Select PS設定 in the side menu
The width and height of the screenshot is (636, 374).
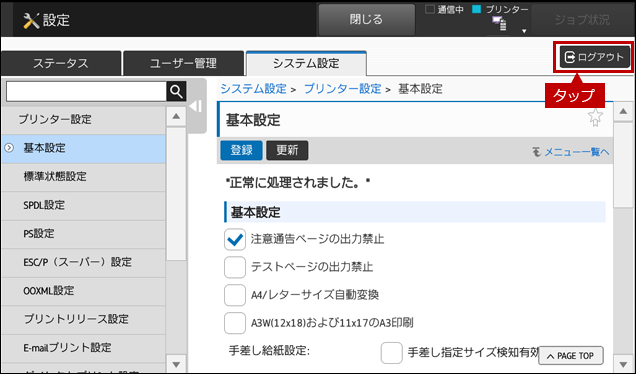click(x=83, y=234)
